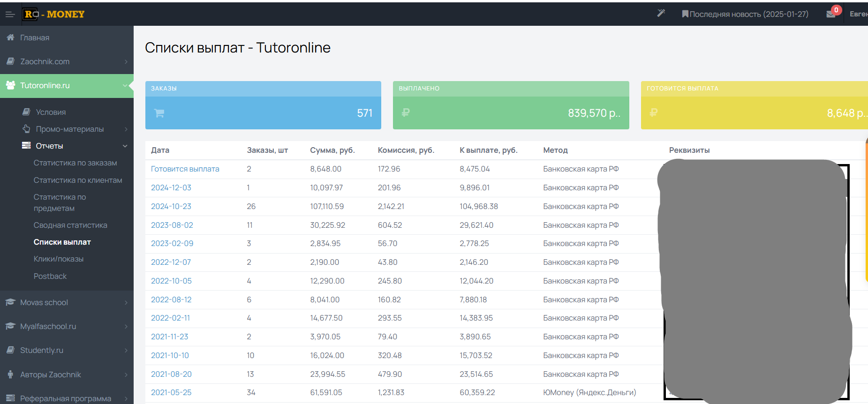
Task: Click the 839,570 р. paid total
Action: pyautogui.click(x=594, y=113)
